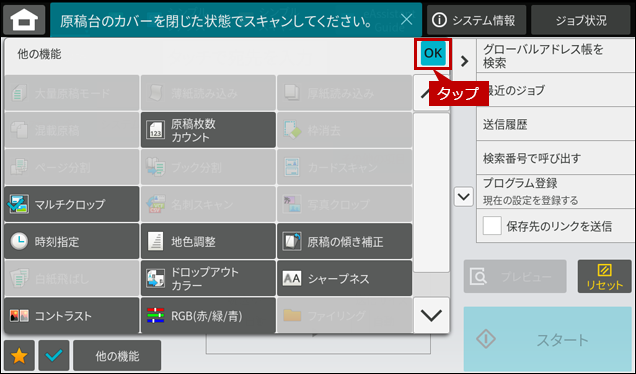Viewport: 636px width, 374px height.
Task: Expand action panel list down arrow
Action: 463,197
